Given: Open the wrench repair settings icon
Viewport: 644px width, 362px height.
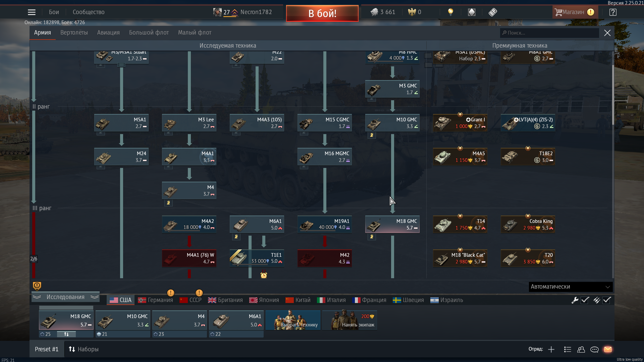Looking at the screenshot, I should pos(575,300).
